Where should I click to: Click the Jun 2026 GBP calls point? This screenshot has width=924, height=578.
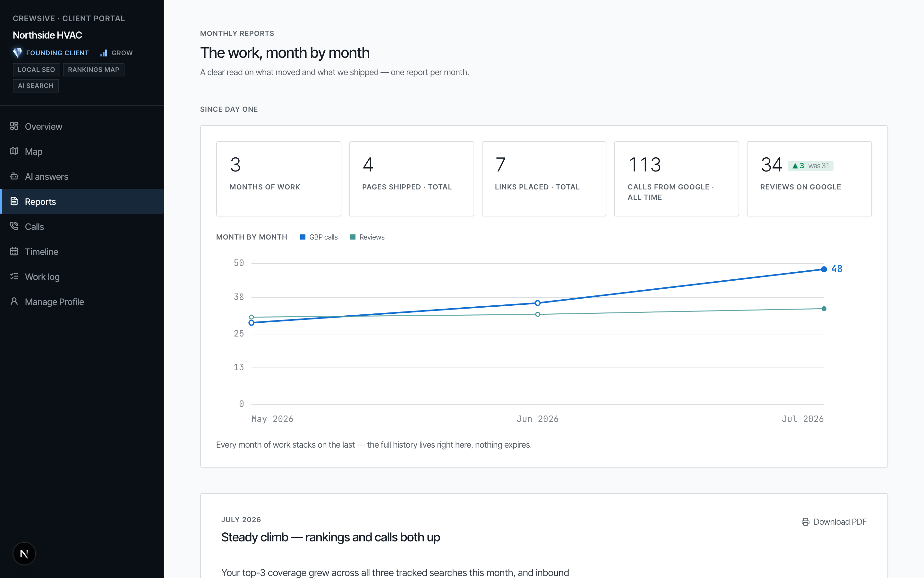(x=538, y=303)
